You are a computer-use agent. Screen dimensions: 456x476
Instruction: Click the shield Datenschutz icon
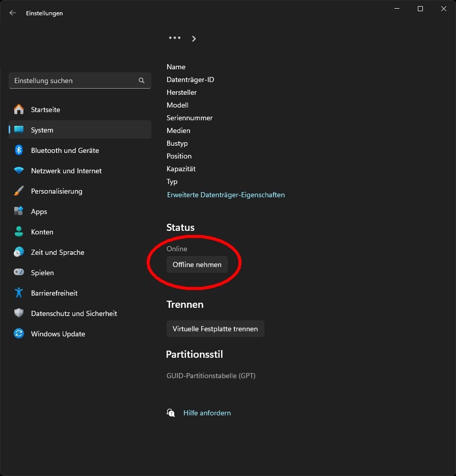(19, 313)
